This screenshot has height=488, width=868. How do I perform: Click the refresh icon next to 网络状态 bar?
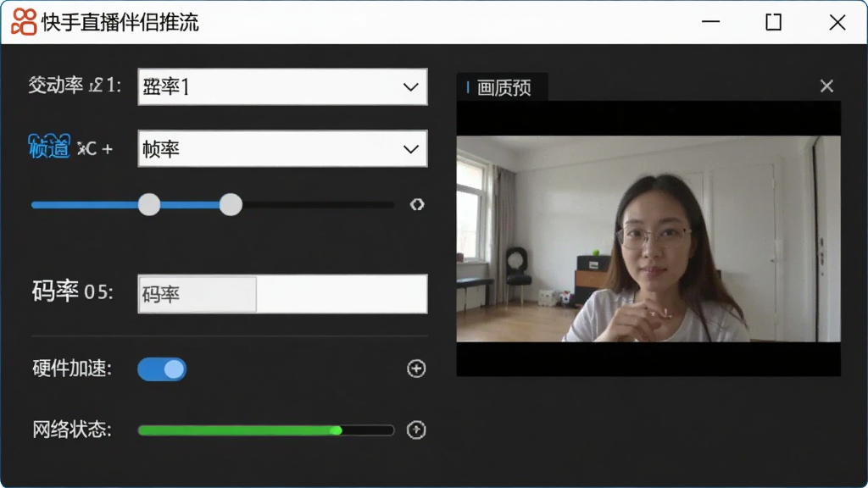pos(416,430)
